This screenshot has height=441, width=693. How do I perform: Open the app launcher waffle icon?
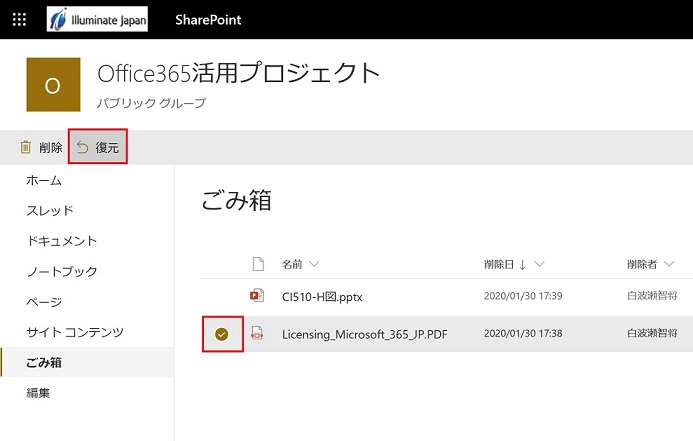[19, 19]
